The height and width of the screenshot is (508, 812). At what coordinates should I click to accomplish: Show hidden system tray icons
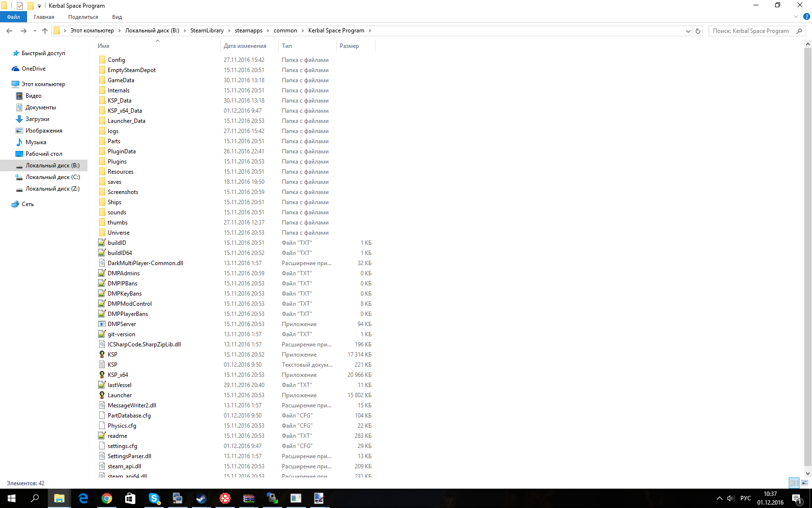coord(719,498)
